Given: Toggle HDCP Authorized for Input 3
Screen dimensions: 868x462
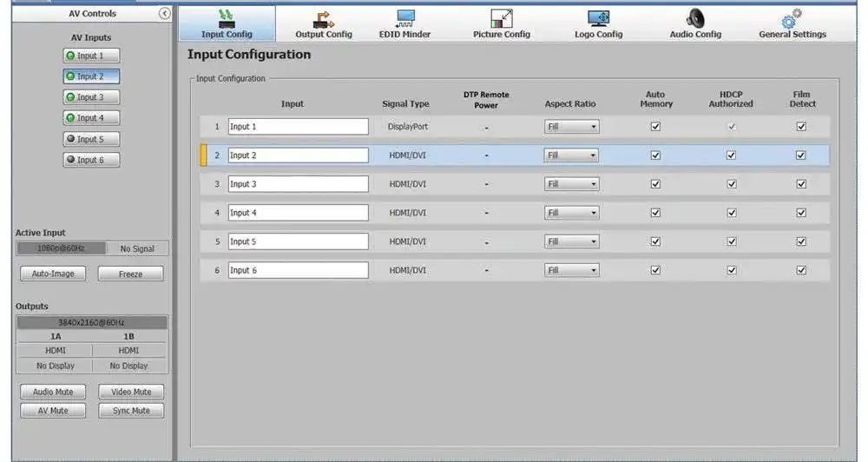Looking at the screenshot, I should tap(731, 184).
